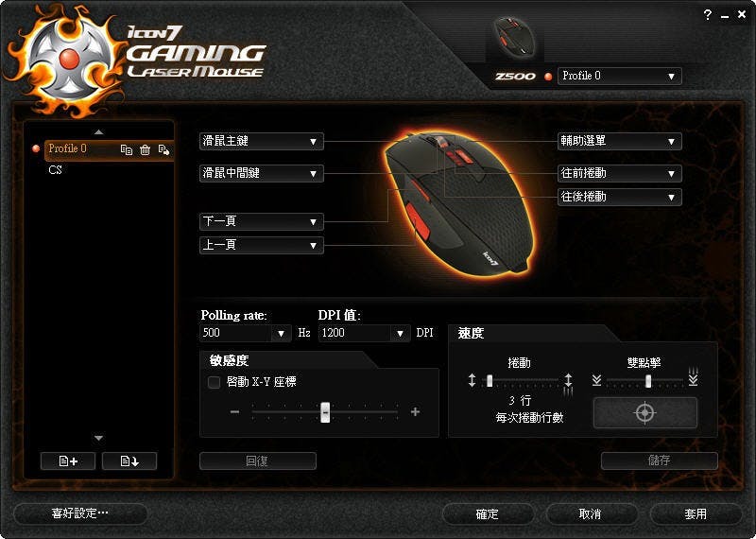
Task: Enable the 啟動 X-Y 座標 checkbox
Action: coord(214,382)
